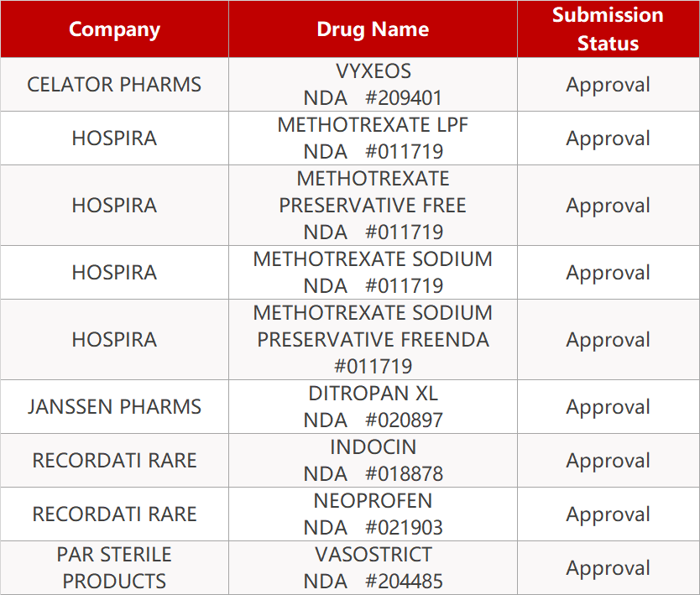Select the CELATOR PHARMS company cell
Viewport: 700px width, 595px height.
tap(114, 85)
